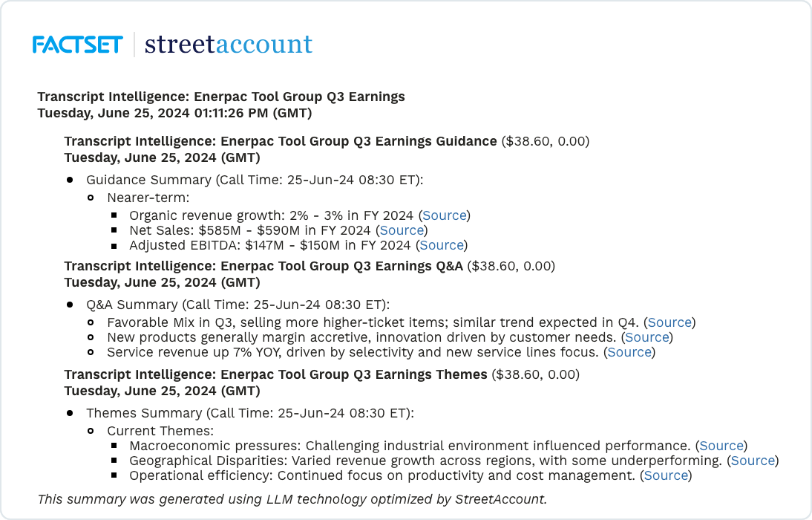Open Source link for New products margin accretive
Screen dimensions: 812x520
647,337
